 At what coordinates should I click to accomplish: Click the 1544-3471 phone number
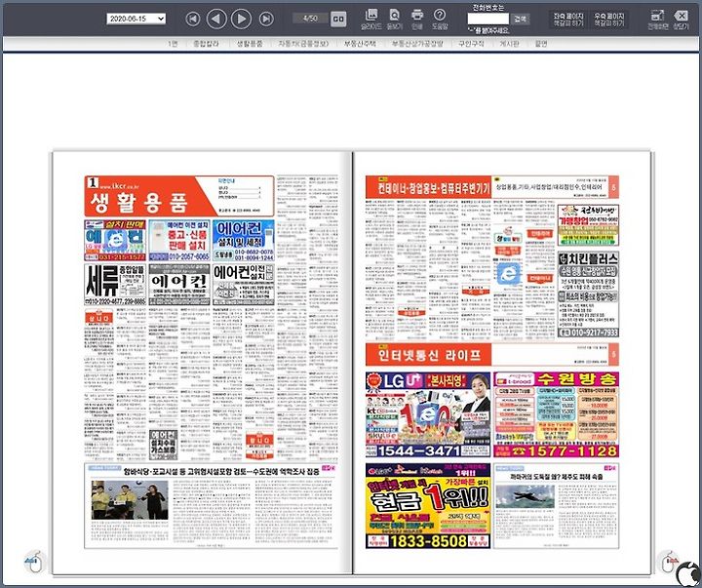(x=418, y=451)
